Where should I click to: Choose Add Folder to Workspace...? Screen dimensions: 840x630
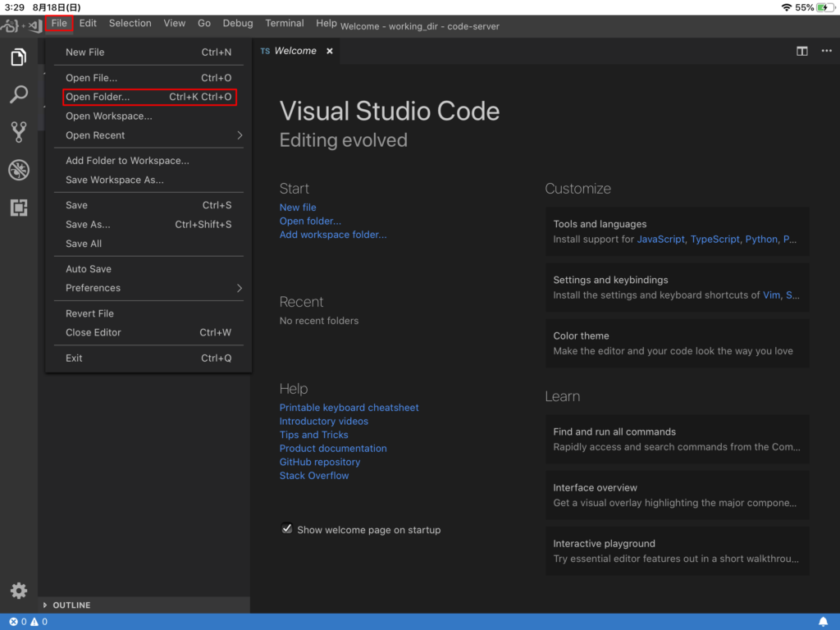(149, 161)
